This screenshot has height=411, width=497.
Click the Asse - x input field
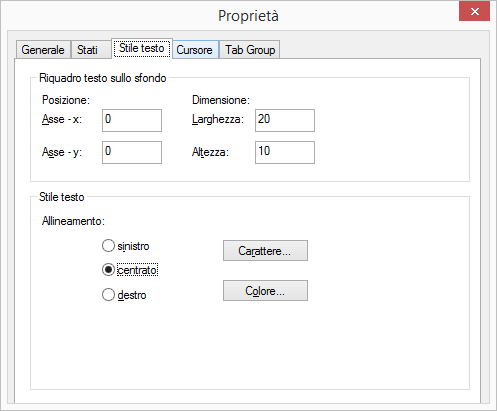coord(132,120)
